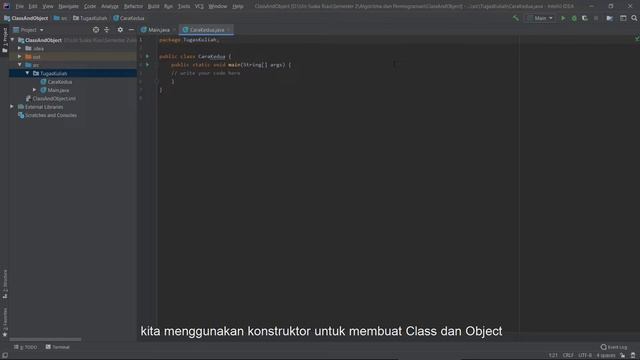
Task: Click run gutter arrow beside main method
Action: [147, 64]
